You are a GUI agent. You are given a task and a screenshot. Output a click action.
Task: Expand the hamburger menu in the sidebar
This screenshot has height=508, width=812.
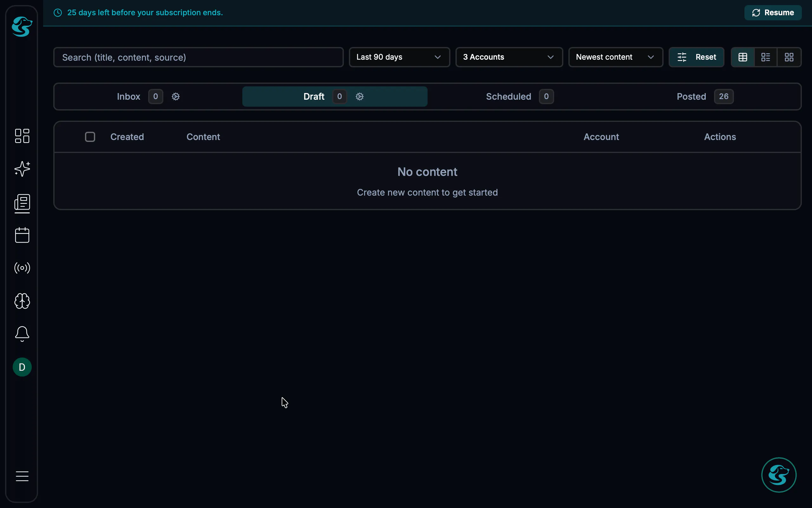pos(22,476)
